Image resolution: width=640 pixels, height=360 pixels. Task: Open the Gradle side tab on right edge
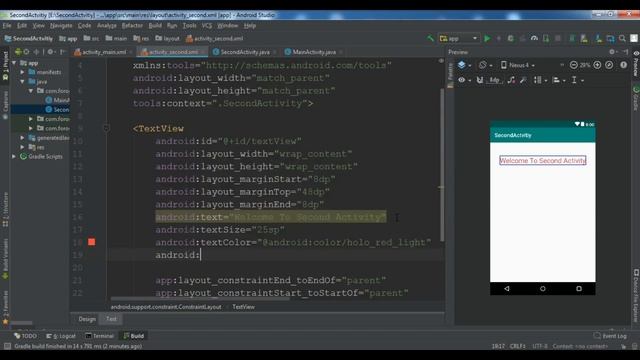636,98
